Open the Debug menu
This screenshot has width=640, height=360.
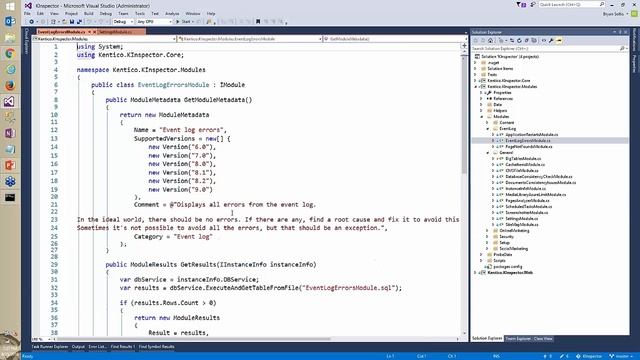(x=105, y=13)
